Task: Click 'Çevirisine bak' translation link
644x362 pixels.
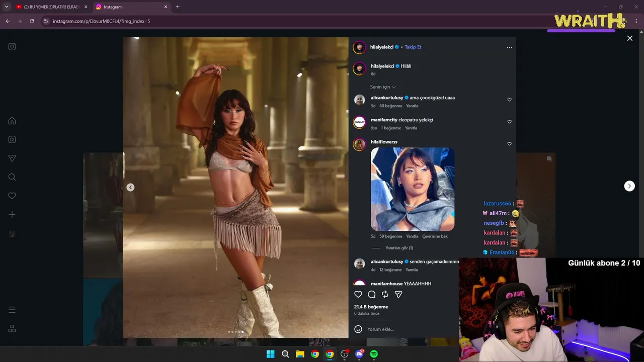Action: (435, 236)
